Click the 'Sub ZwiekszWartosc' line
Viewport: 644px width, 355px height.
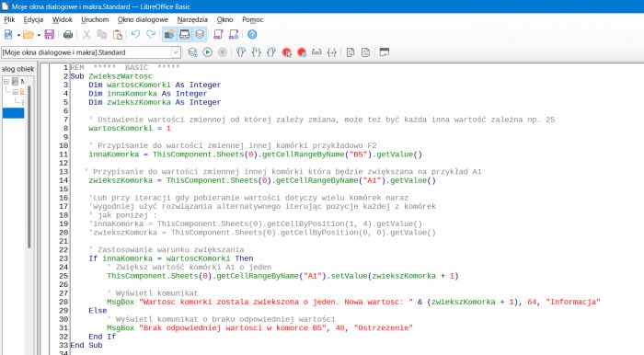pyautogui.click(x=111, y=76)
